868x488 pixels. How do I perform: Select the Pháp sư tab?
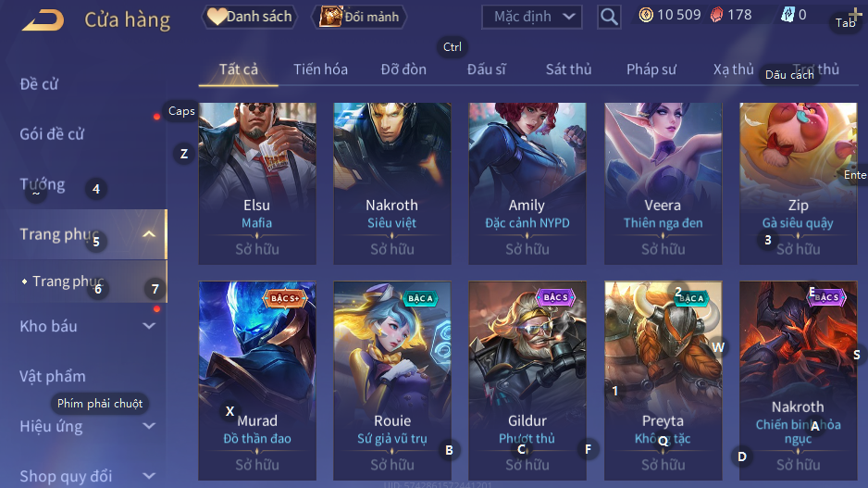point(651,69)
